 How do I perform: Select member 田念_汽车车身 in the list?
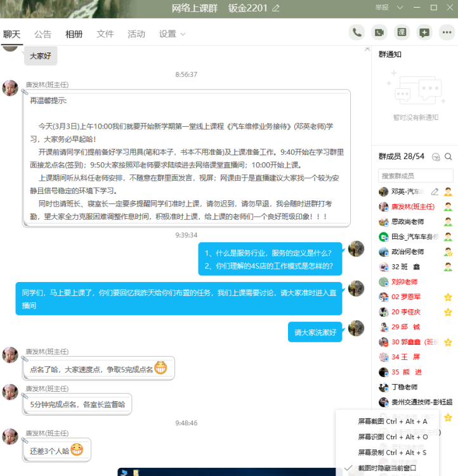coord(415,237)
